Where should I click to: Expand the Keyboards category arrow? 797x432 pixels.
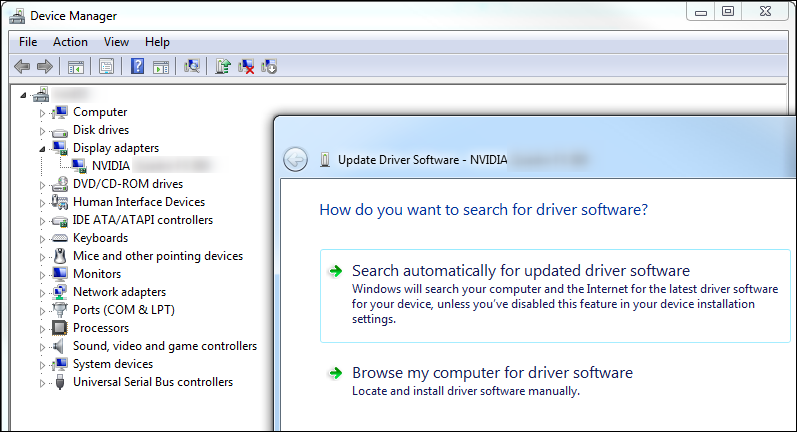(x=42, y=239)
